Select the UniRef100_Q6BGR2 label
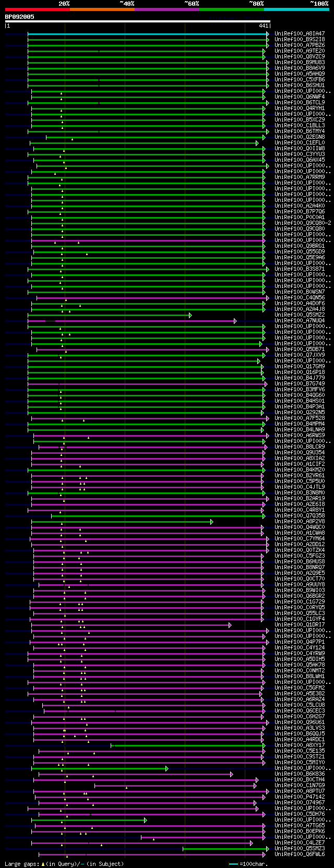This screenshot has height=868, width=334. pyautogui.click(x=300, y=596)
